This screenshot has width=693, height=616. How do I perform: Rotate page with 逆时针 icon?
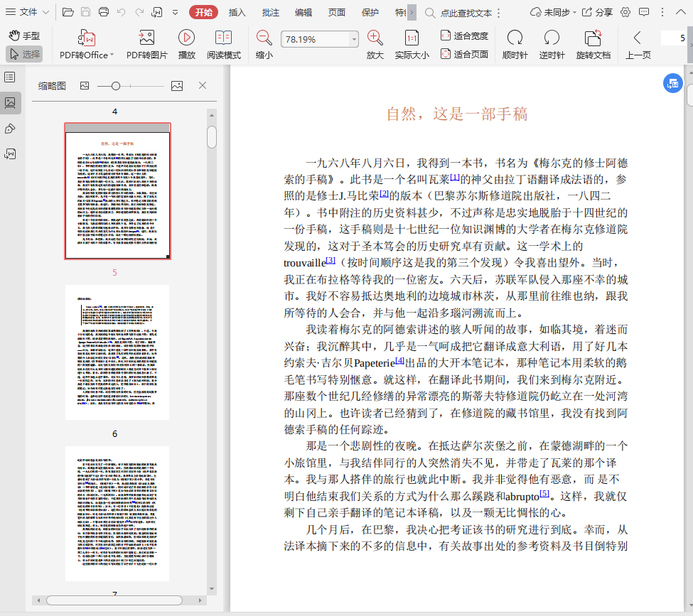click(x=552, y=38)
